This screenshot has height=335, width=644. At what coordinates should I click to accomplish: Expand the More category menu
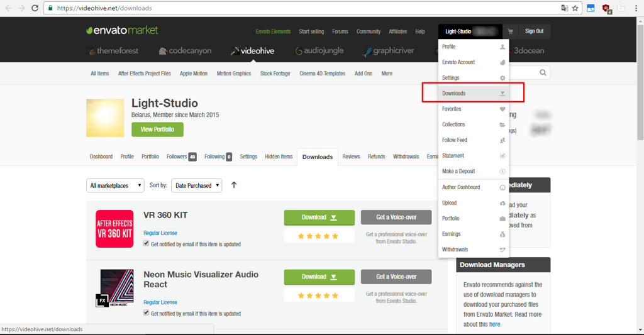click(387, 74)
